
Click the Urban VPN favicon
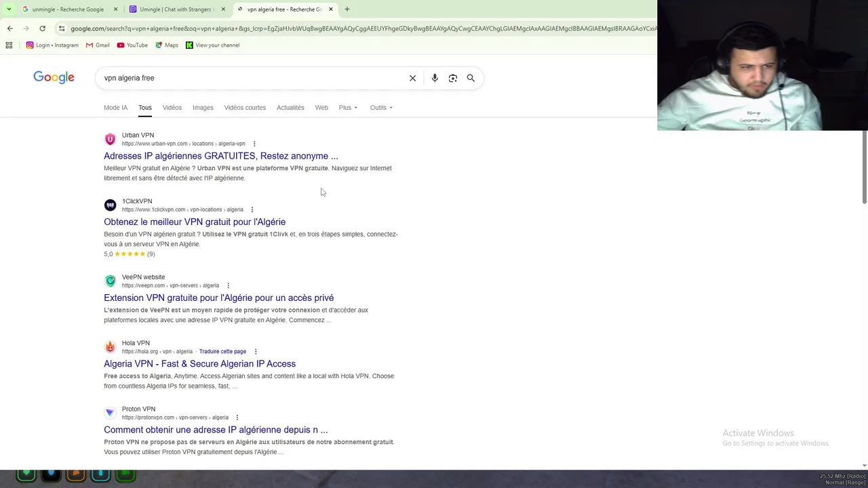(x=110, y=139)
